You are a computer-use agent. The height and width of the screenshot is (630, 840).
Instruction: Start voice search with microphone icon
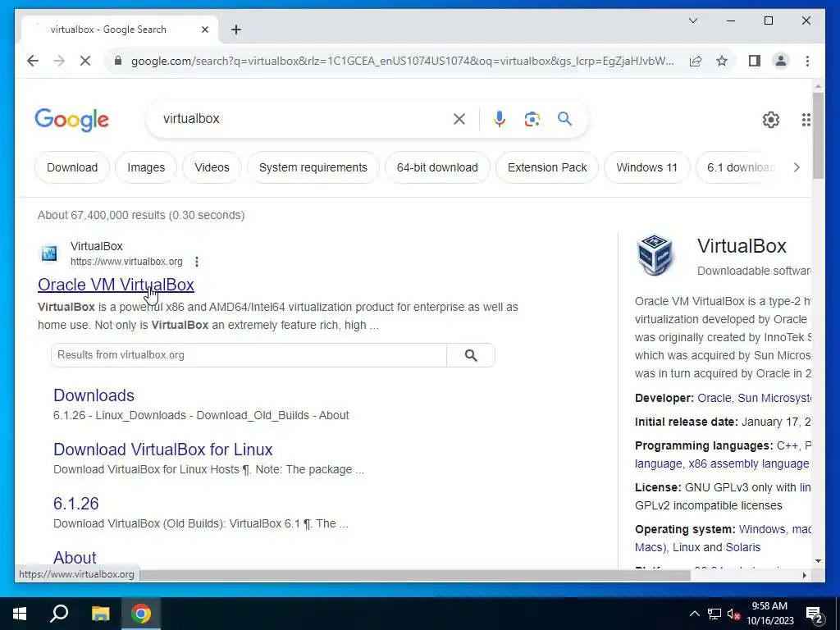tap(500, 119)
